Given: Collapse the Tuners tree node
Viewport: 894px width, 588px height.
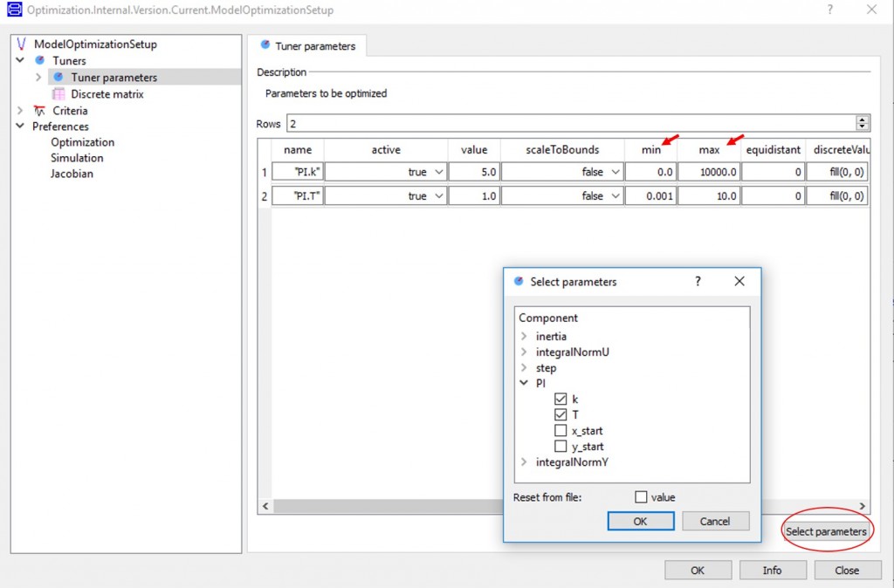Looking at the screenshot, I should (x=20, y=60).
